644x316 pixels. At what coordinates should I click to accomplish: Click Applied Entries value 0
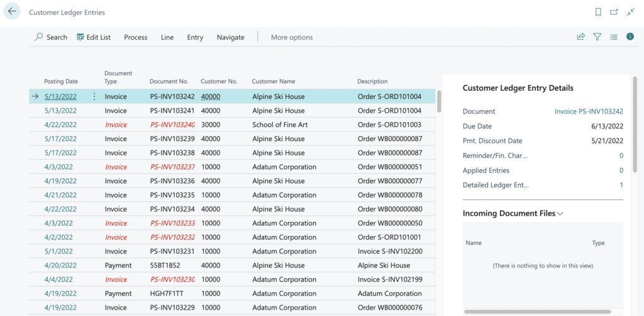[621, 171]
